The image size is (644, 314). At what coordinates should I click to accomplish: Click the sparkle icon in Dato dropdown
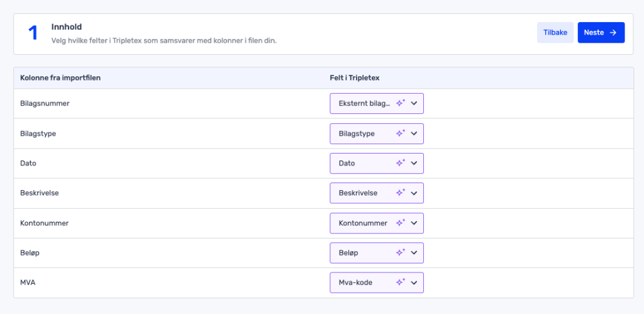[x=401, y=163]
